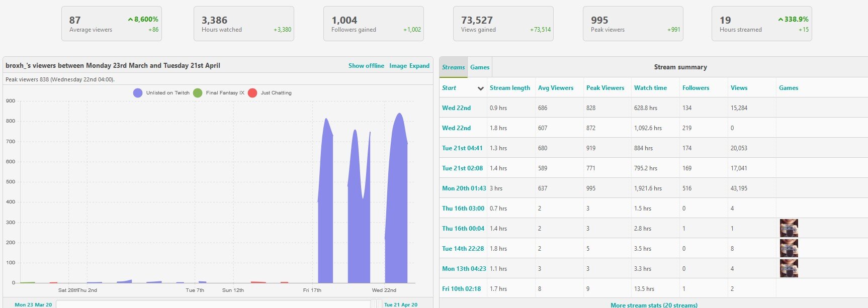
Task: Click game thumbnail for Tue 14th 22:28 stream
Action: click(789, 248)
